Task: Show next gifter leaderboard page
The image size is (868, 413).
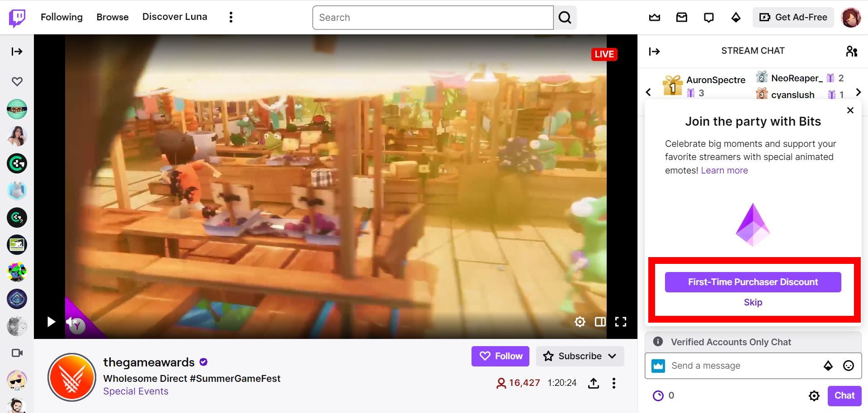Action: (858, 92)
